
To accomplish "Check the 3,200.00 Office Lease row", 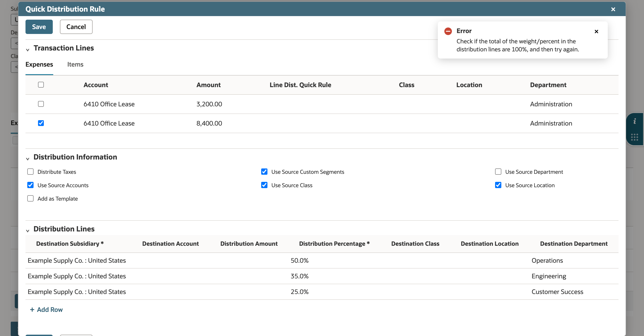I will coord(41,104).
